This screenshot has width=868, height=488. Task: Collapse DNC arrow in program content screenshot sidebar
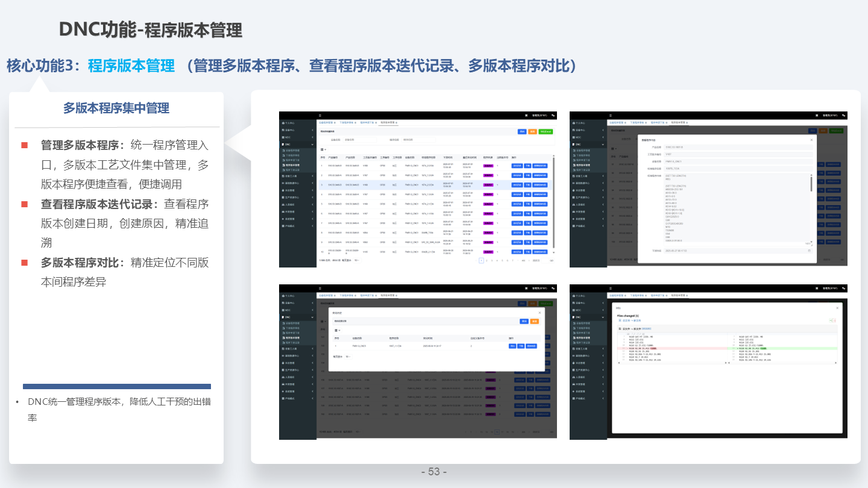(603, 145)
